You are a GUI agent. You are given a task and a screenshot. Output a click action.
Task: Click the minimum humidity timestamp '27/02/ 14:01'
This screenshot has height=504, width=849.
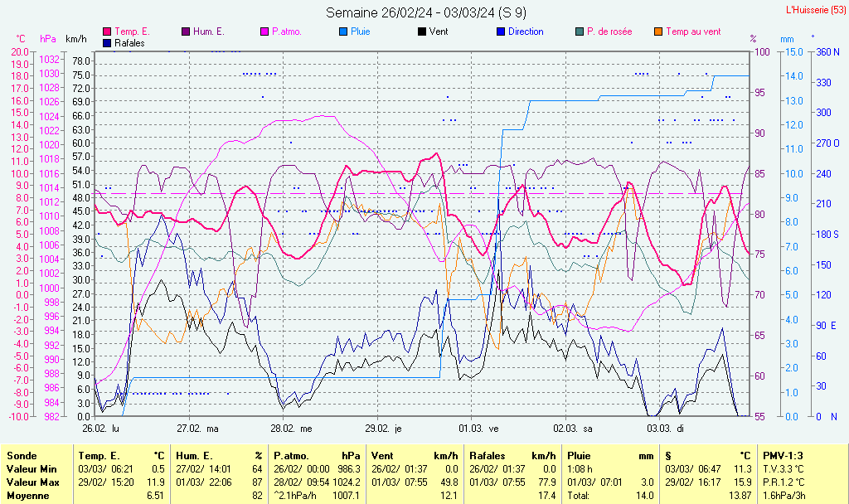click(204, 469)
